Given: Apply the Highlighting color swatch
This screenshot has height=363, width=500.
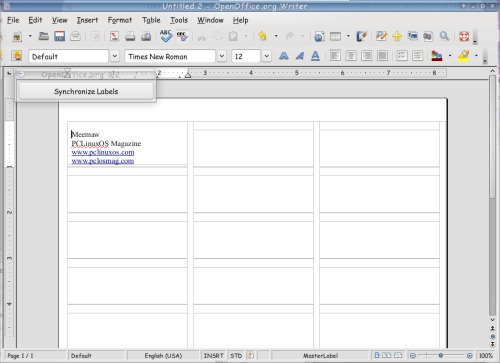Looking at the screenshot, I should click(x=464, y=56).
